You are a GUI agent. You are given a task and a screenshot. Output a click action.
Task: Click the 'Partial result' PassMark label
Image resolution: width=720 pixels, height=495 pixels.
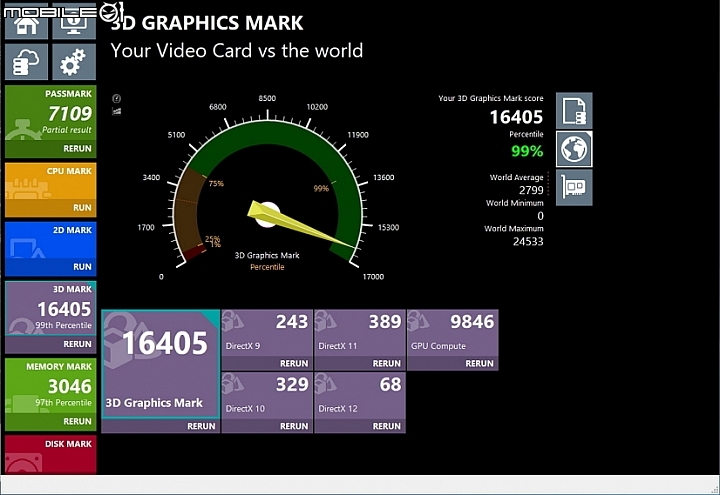[x=67, y=130]
